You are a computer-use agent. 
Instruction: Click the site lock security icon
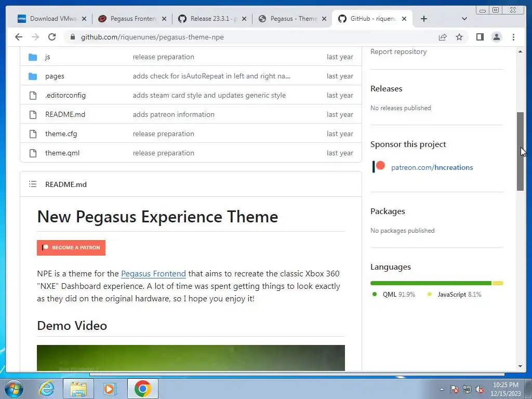click(72, 37)
